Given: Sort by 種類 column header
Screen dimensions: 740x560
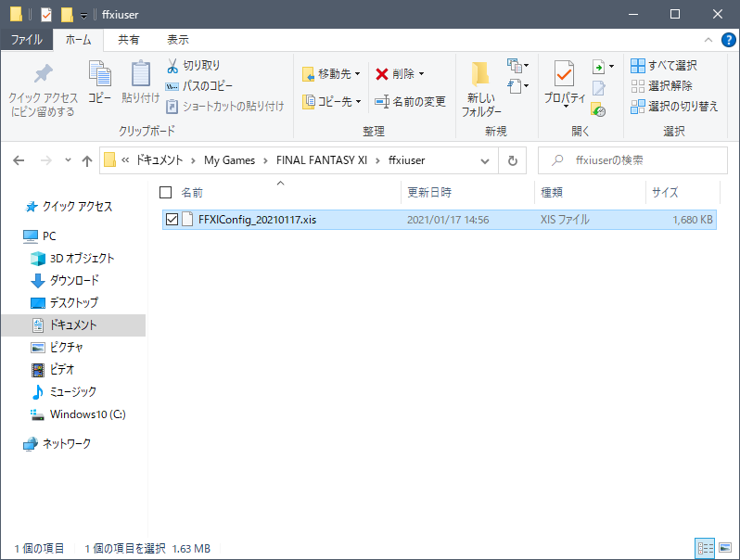Looking at the screenshot, I should tap(551, 193).
